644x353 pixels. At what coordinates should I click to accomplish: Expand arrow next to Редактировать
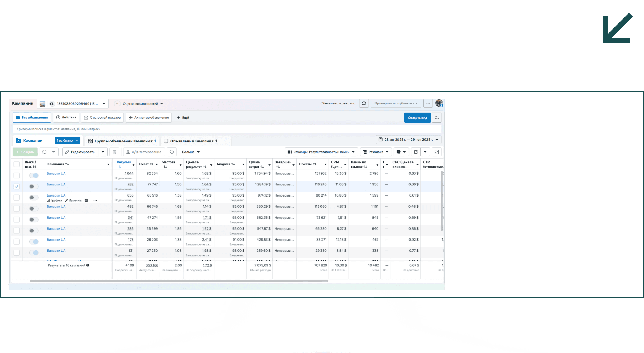[103, 152]
